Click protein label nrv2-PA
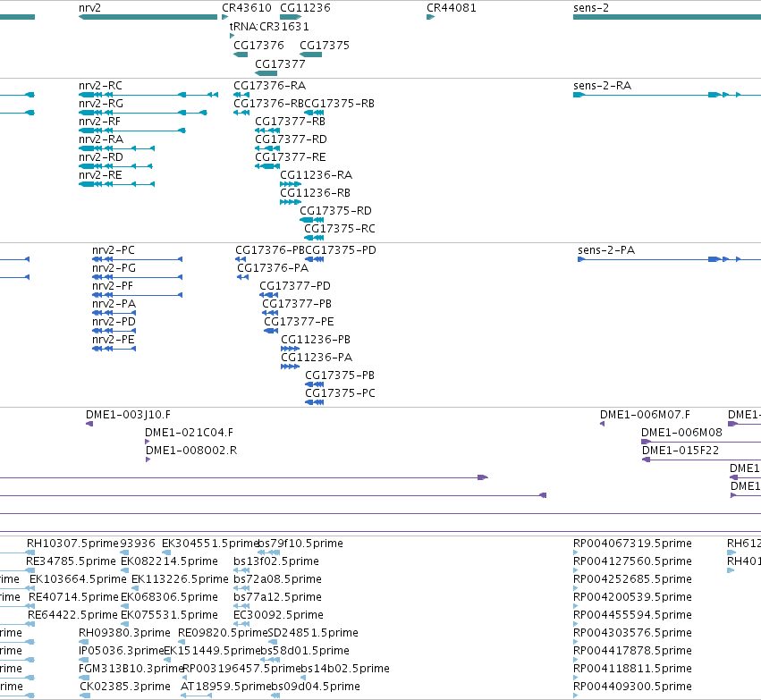The image size is (761, 700). coord(114,304)
